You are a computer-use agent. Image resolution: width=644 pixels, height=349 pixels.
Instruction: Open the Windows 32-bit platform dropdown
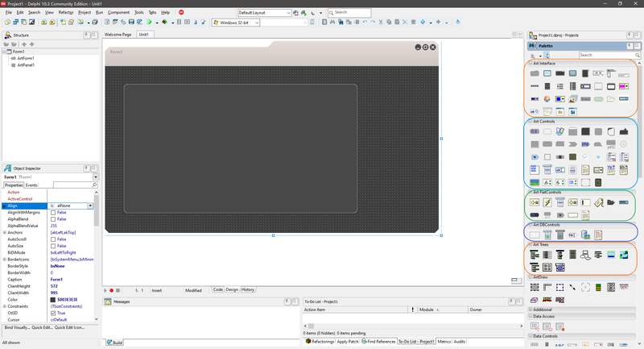point(257,23)
